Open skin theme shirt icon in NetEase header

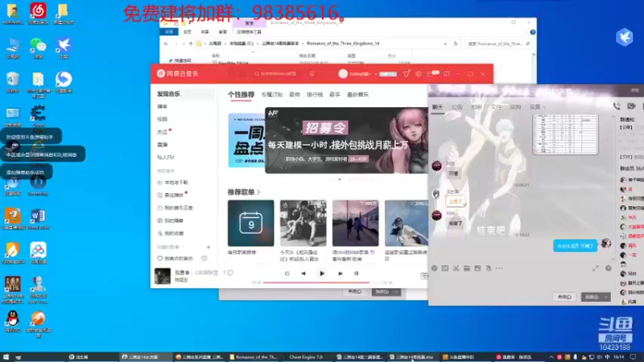[x=407, y=74]
